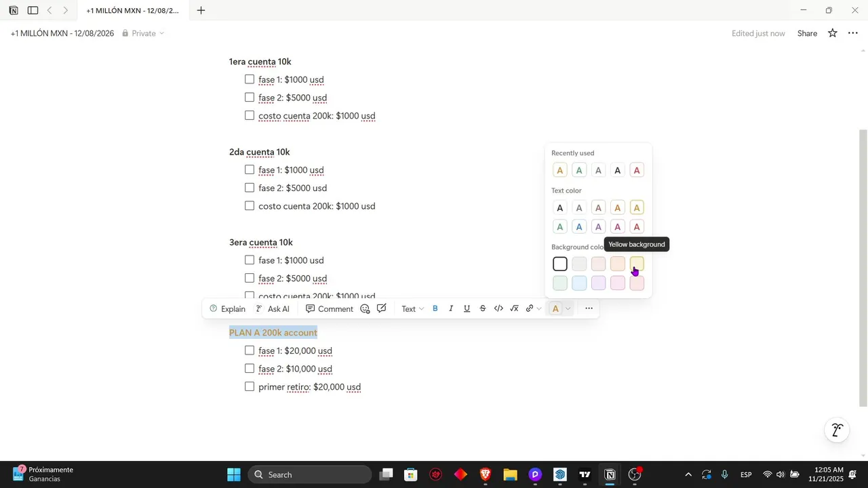Click Explain in the floating toolbar
868x488 pixels.
227,308
